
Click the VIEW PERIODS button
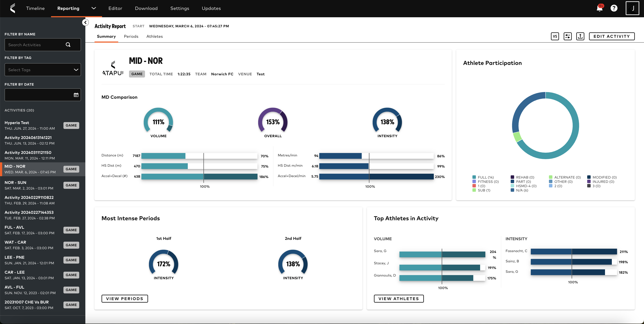pyautogui.click(x=125, y=299)
